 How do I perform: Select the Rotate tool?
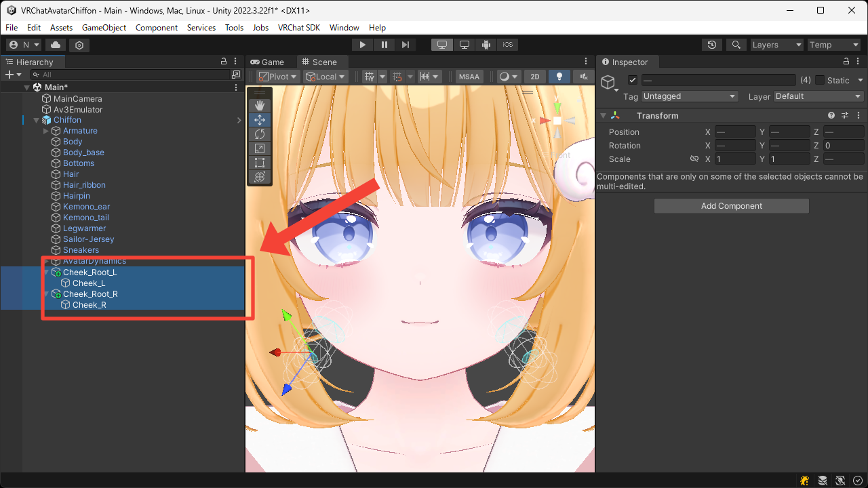click(259, 134)
